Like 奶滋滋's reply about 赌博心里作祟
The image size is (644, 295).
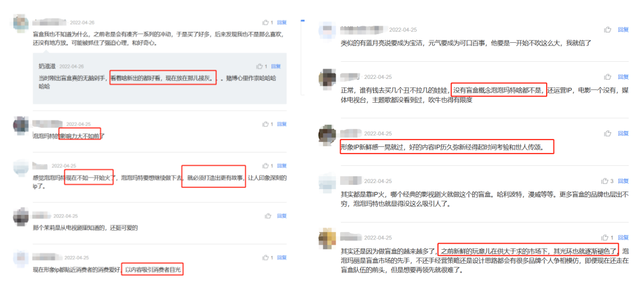coord(259,66)
